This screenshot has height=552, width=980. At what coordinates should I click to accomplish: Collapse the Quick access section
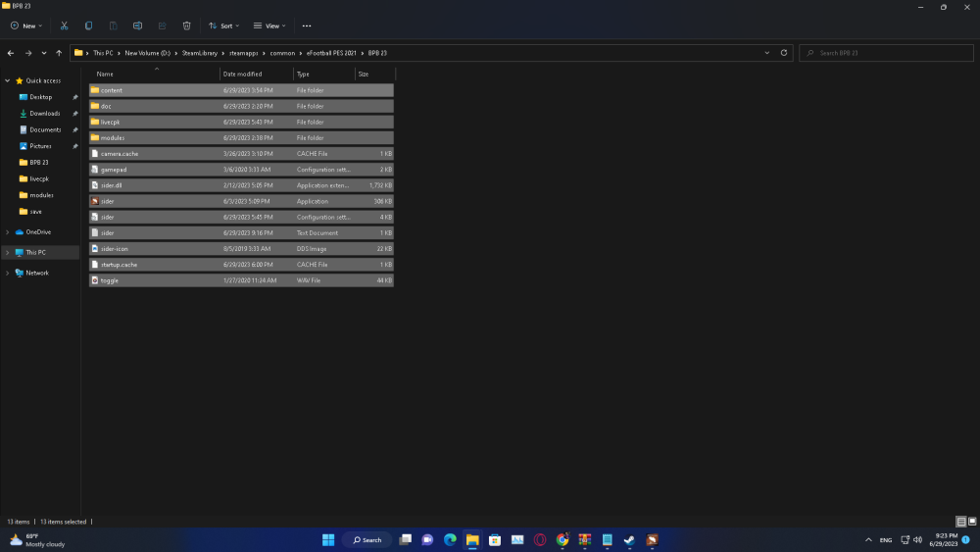coord(7,80)
